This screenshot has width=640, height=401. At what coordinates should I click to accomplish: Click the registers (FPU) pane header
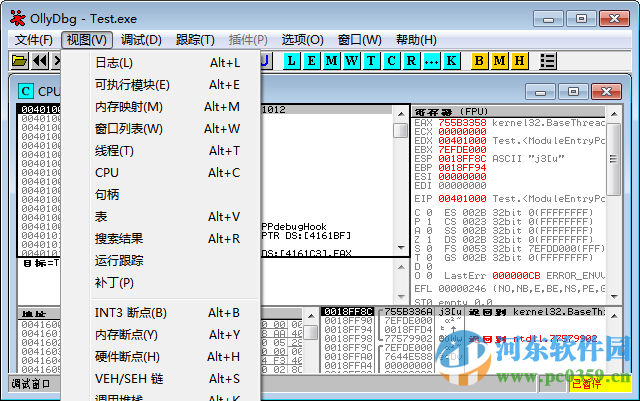(x=509, y=112)
